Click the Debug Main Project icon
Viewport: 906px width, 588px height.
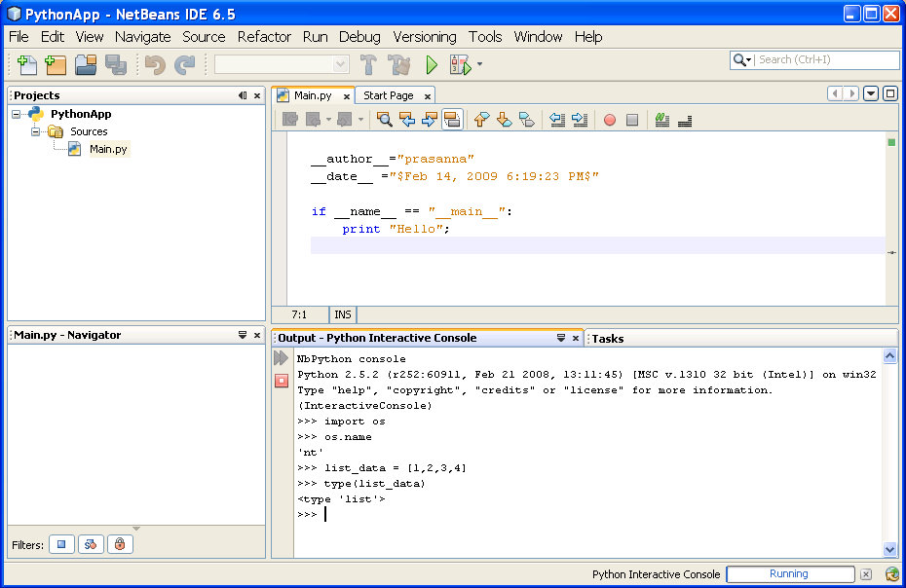[461, 64]
